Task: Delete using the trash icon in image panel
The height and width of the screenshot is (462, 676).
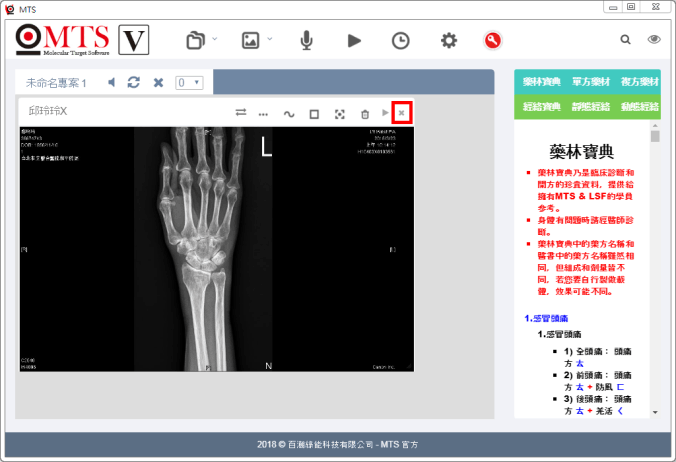Action: coord(365,114)
